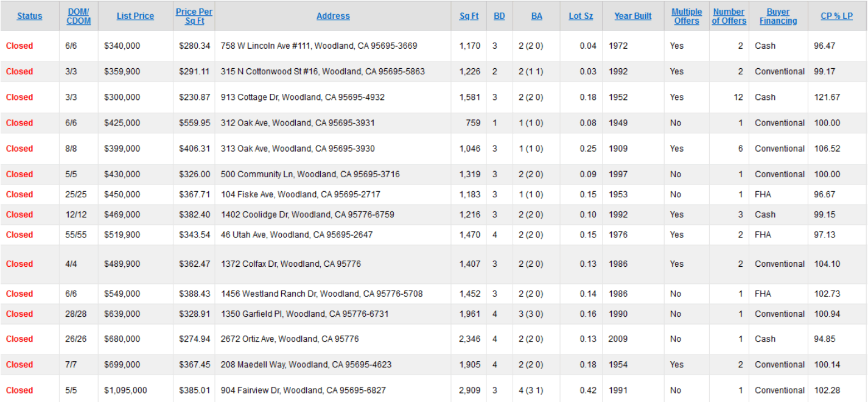Click the year built 2009 cell

point(618,339)
